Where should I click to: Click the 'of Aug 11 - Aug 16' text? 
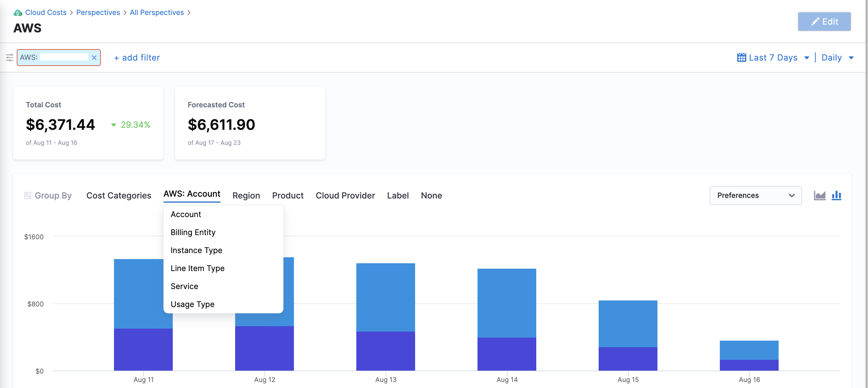click(52, 143)
